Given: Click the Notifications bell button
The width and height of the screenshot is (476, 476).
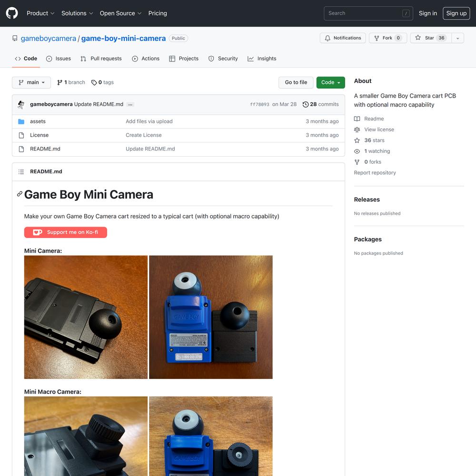Looking at the screenshot, I should pos(343,38).
